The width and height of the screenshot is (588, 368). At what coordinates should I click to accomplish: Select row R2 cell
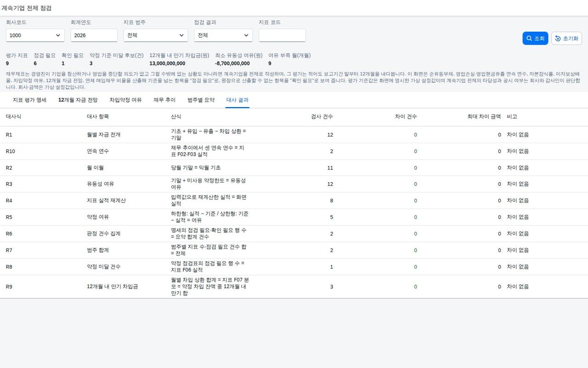(9, 168)
